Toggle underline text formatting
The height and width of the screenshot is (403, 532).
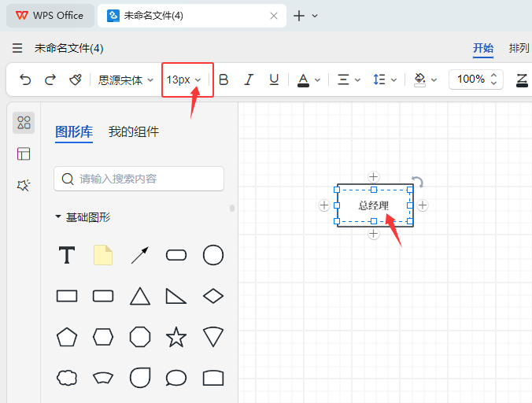point(274,79)
